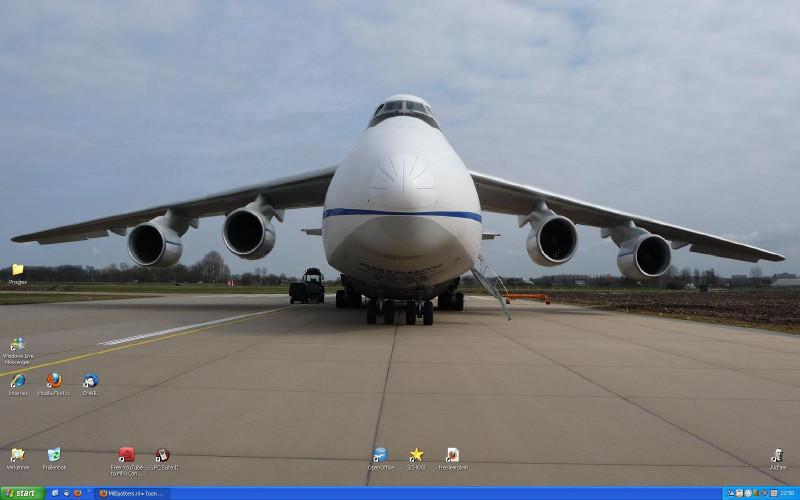Click the first system tray icon
Viewport: 800px width, 500px height.
731,493
